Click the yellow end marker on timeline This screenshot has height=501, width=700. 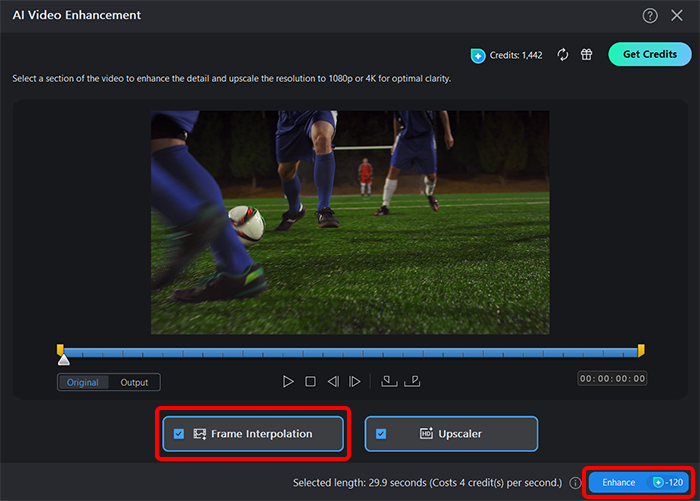tap(641, 350)
